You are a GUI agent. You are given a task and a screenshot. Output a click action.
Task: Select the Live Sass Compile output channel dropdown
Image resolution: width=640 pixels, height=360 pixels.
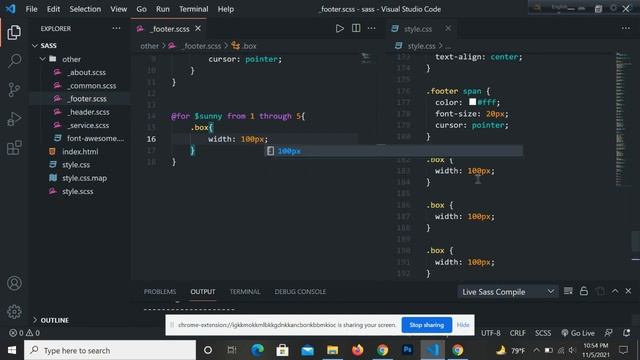click(507, 292)
